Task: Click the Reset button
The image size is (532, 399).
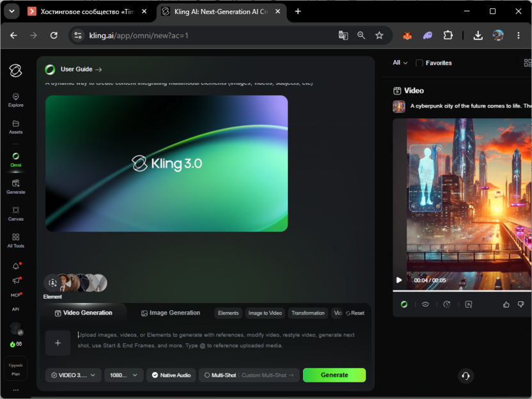Action: (x=356, y=313)
